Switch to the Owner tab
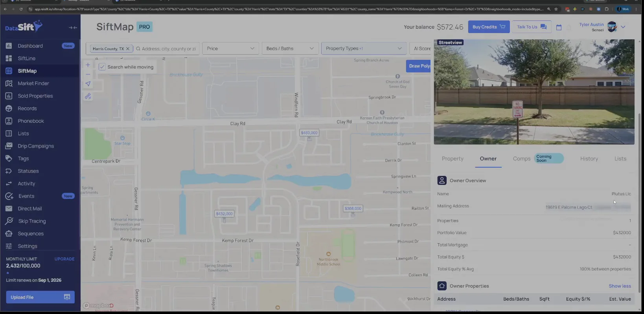This screenshot has width=644, height=314. (x=488, y=159)
